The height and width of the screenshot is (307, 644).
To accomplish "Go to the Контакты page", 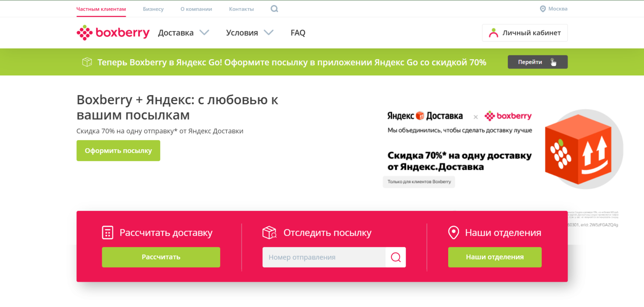I will click(x=241, y=9).
